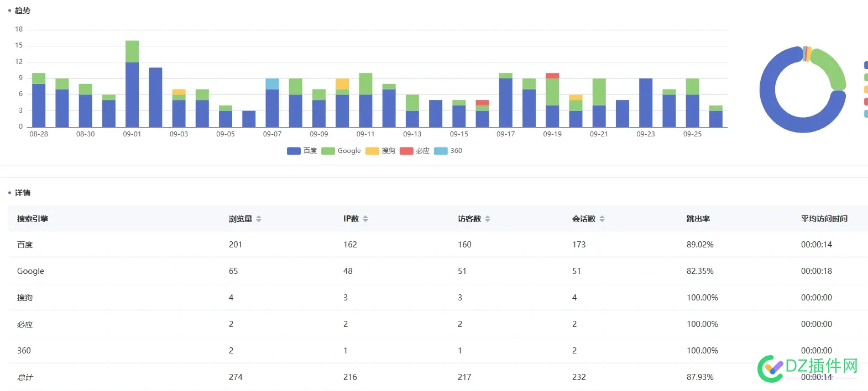Click the blue 百度 legend swatch
The image size is (868, 391).
294,151
